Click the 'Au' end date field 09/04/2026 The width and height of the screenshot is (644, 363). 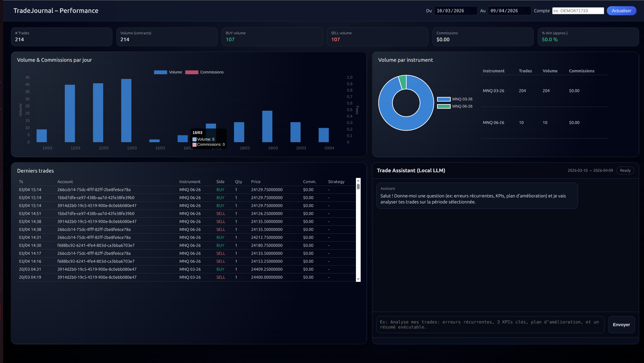pos(504,11)
